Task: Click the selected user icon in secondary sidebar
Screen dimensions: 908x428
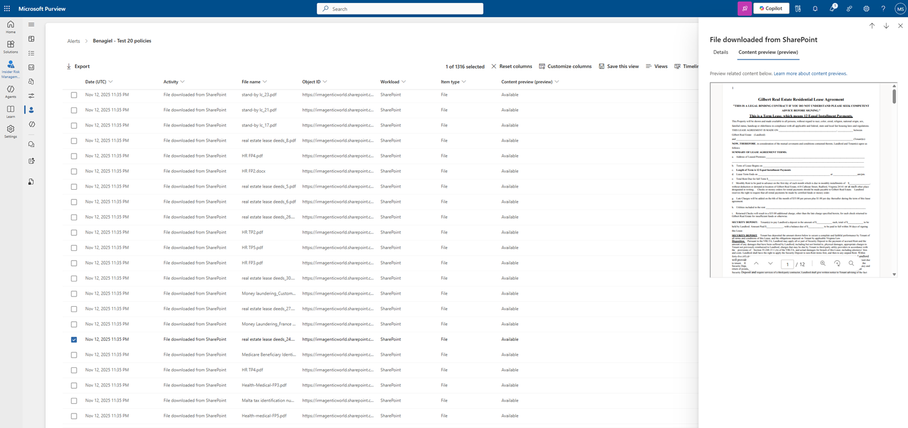Action: [31, 109]
